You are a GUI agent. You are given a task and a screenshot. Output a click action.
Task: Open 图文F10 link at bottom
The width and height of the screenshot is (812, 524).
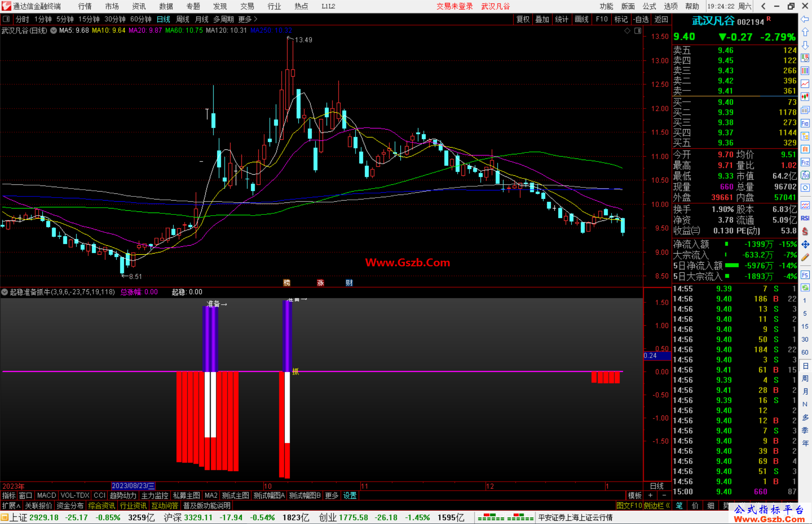[x=629, y=506]
